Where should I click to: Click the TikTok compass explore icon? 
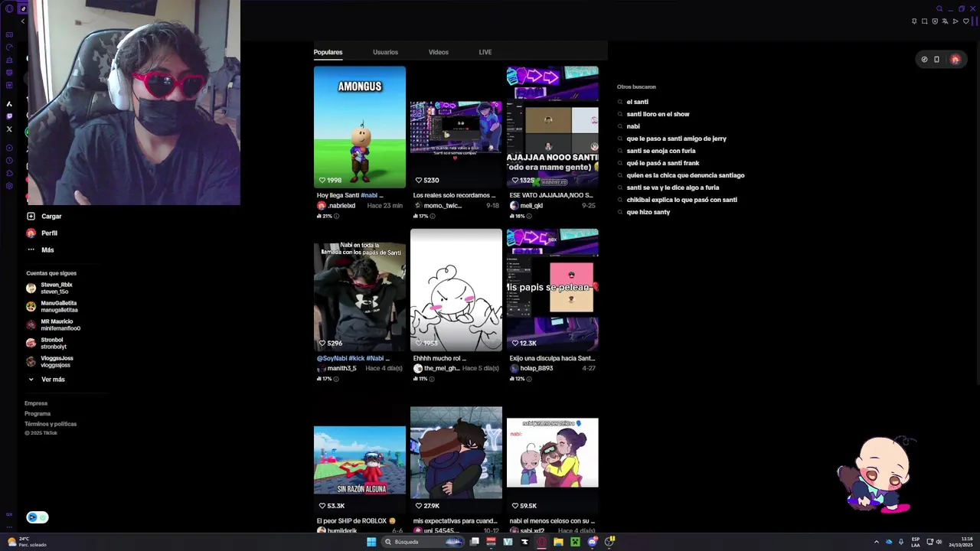point(924,59)
